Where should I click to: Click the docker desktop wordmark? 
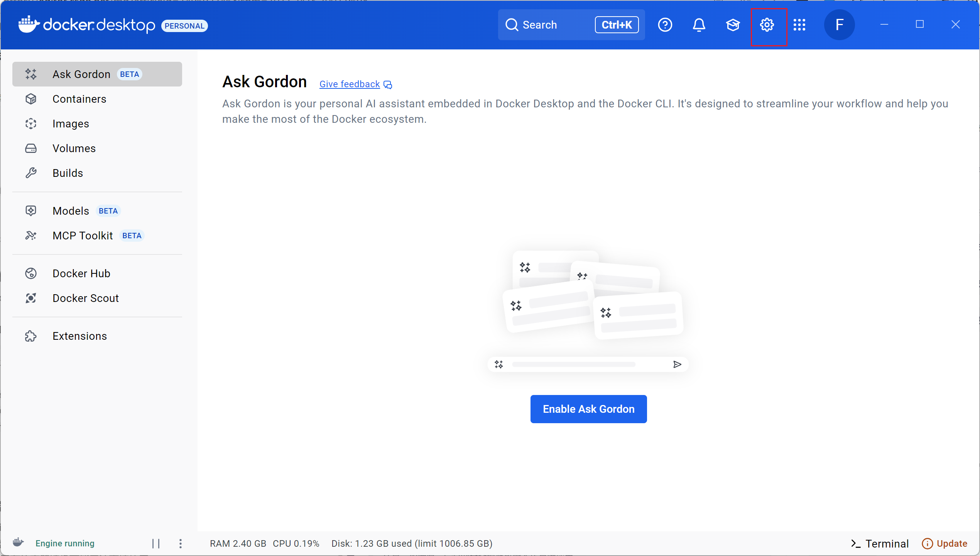tap(99, 25)
